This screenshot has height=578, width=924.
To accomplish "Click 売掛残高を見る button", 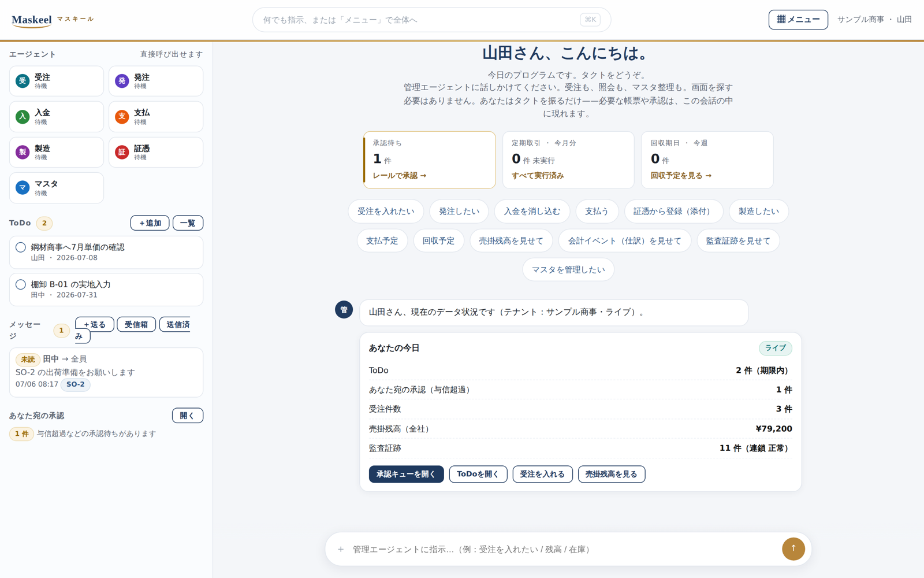I will click(612, 474).
